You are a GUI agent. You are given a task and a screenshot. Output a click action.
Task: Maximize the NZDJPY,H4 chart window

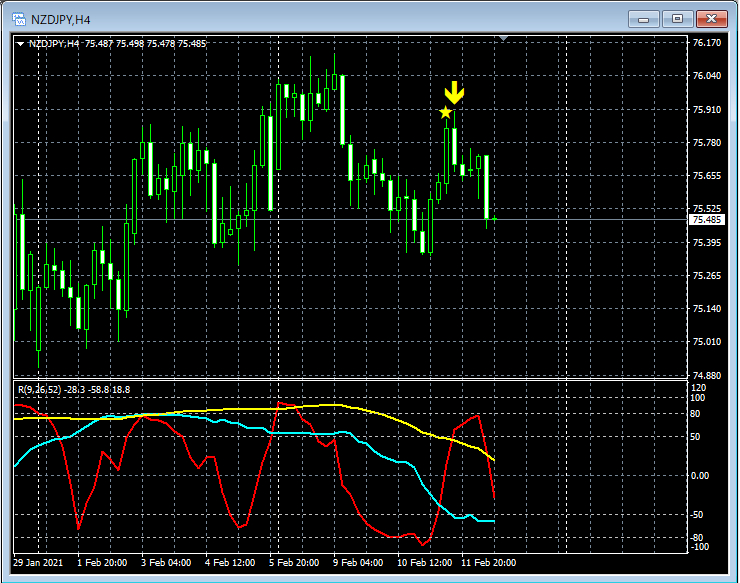tap(677, 19)
